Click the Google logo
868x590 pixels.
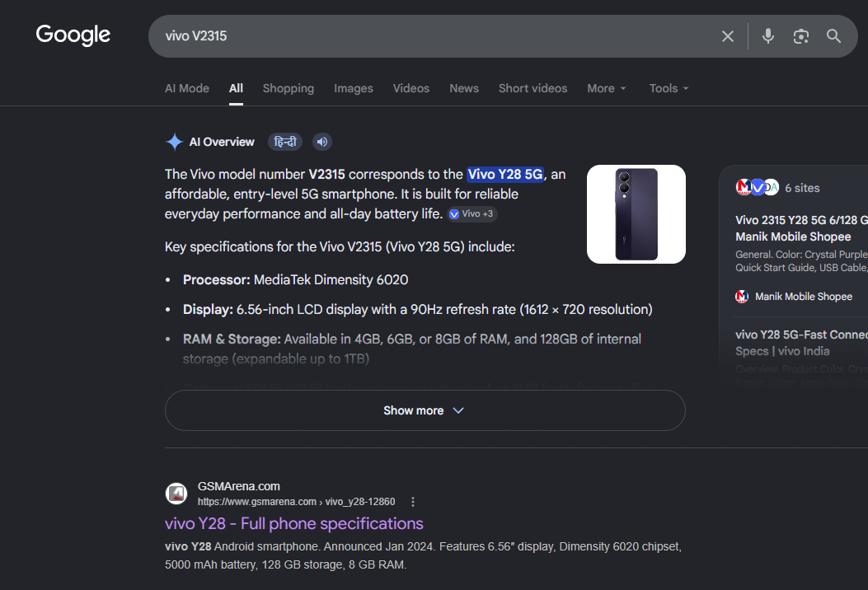click(x=73, y=35)
